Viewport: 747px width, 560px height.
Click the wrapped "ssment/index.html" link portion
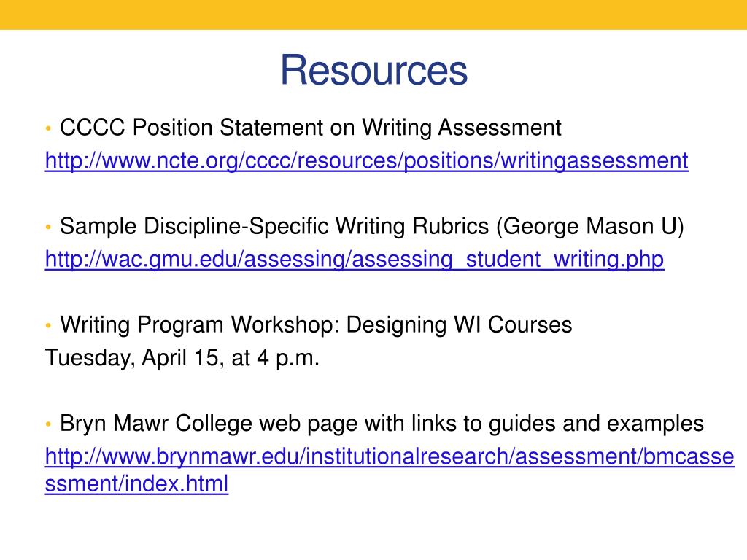136,484
